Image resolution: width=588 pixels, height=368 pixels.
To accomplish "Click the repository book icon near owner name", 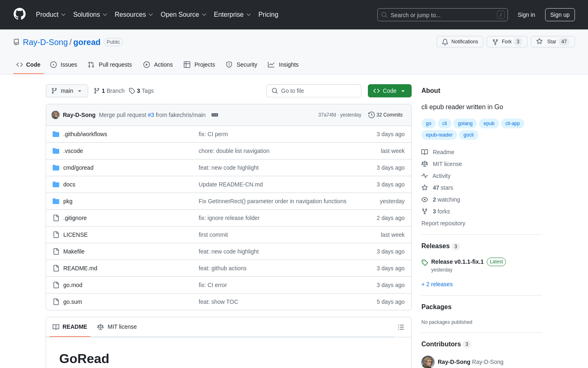I will click(x=16, y=42).
